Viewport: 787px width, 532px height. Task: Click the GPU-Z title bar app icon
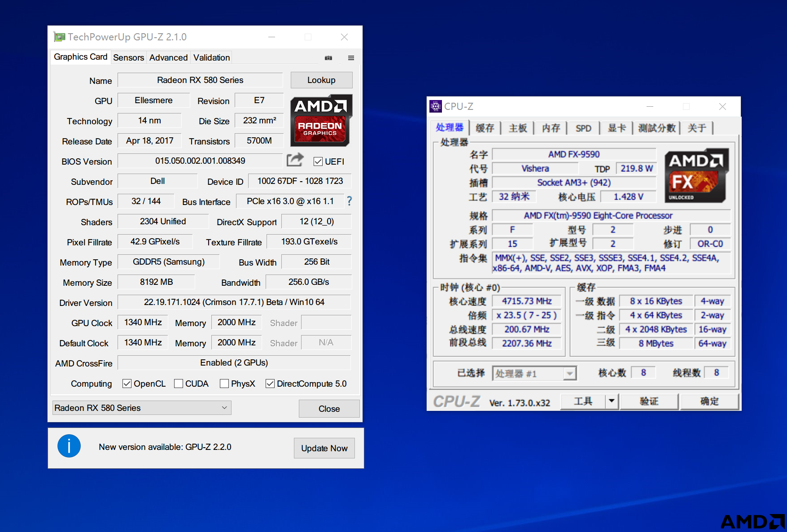pyautogui.click(x=59, y=37)
